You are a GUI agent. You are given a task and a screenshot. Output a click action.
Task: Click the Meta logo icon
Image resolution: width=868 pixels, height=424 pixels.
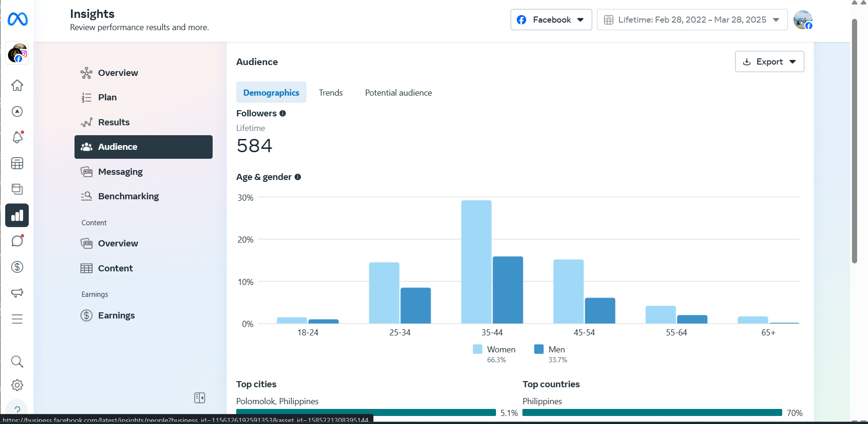click(x=17, y=19)
